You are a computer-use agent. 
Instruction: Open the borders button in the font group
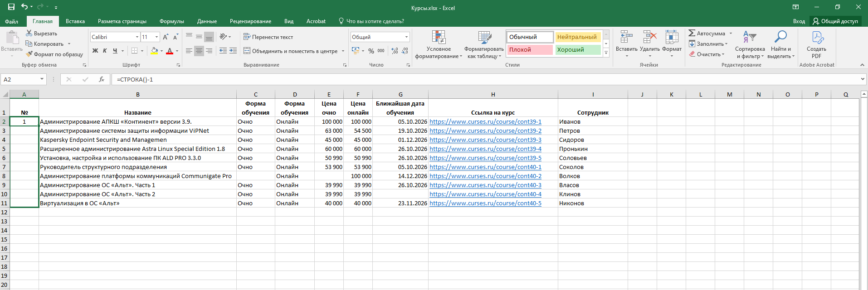pyautogui.click(x=134, y=51)
